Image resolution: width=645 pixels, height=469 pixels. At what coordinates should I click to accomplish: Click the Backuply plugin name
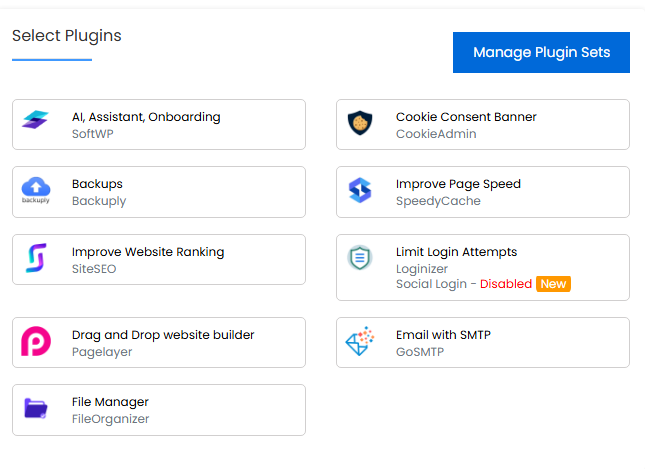99,201
